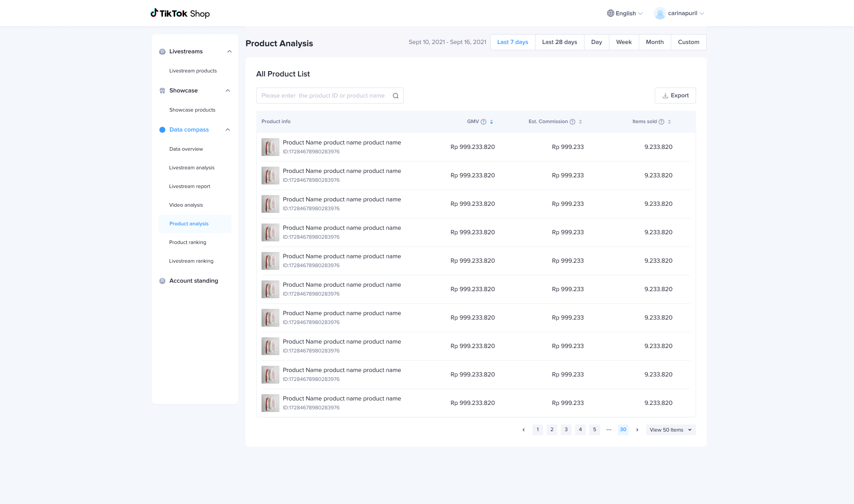Open the English language dropdown
This screenshot has height=504, width=854.
(x=625, y=13)
